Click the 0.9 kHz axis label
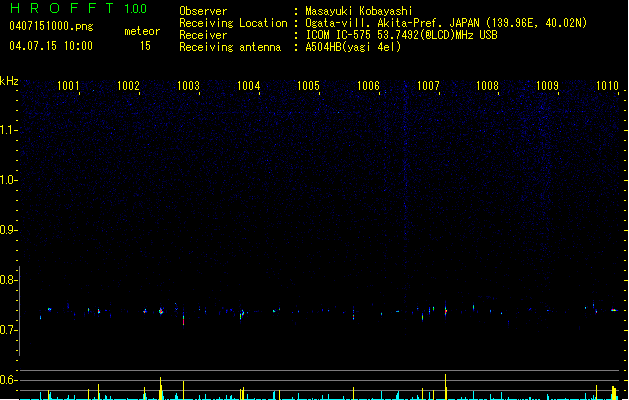Screen dimensions: 629x400 (8, 230)
